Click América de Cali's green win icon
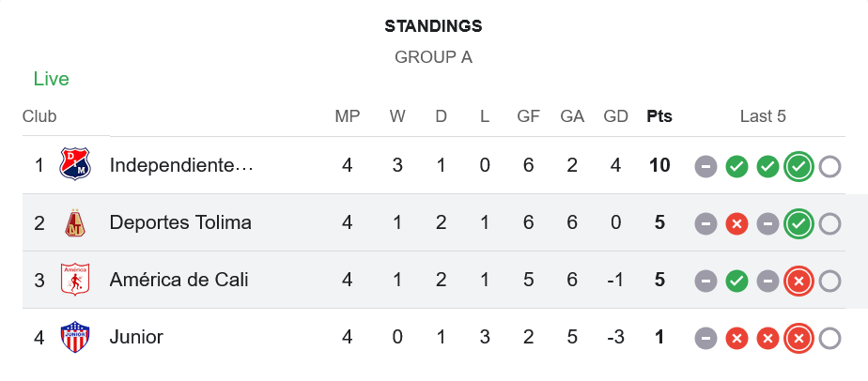Image resolution: width=868 pixels, height=381 pixels. pos(736,281)
